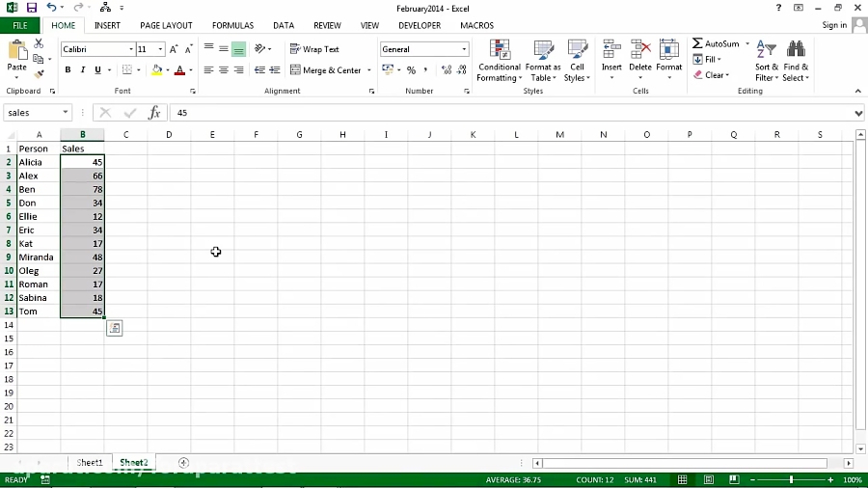Click Sign in link

pyautogui.click(x=834, y=26)
